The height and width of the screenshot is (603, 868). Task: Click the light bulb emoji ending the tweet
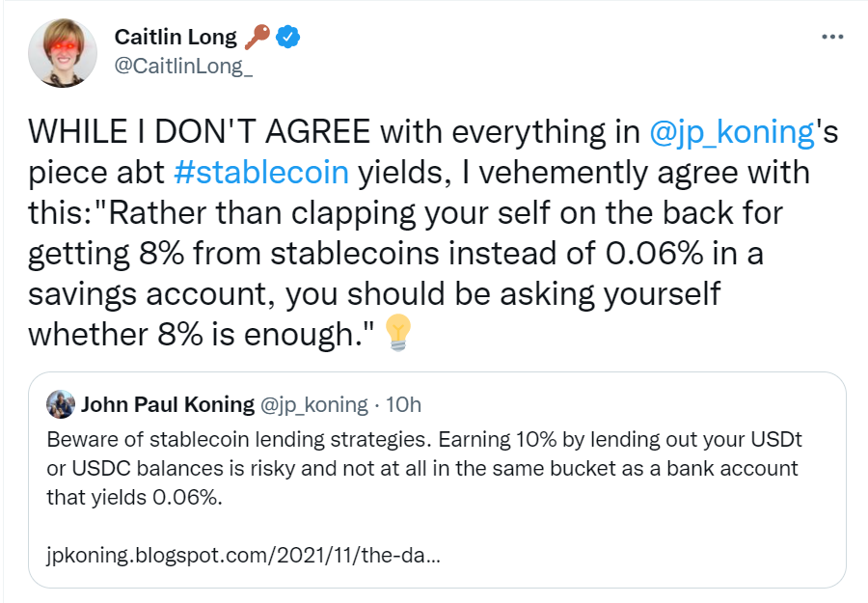point(397,333)
